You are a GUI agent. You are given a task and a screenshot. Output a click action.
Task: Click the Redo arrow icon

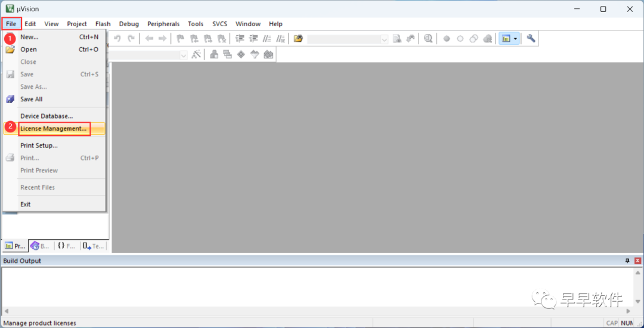tap(131, 39)
